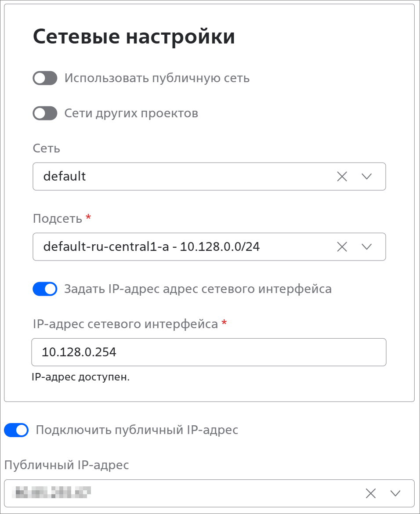Open the Подсеть dropdown arrow

[366, 247]
